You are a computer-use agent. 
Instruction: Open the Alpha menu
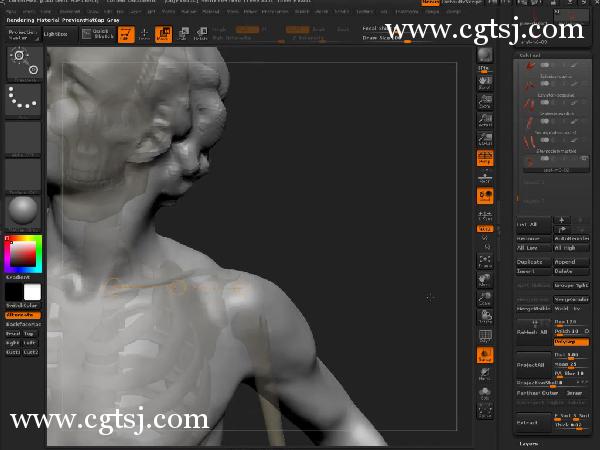[13, 11]
